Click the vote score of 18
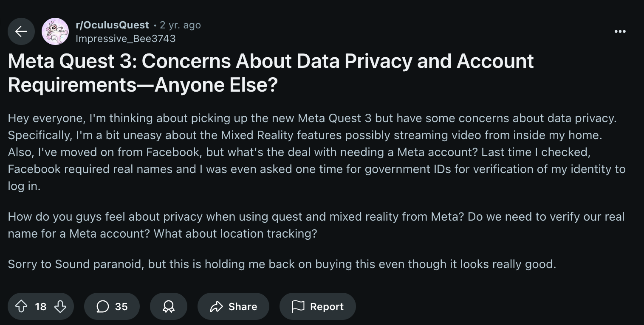Viewport: 644px width, 325px height. click(41, 306)
